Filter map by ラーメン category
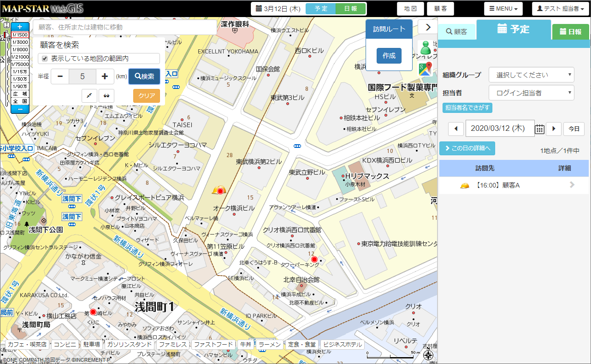 click(269, 345)
